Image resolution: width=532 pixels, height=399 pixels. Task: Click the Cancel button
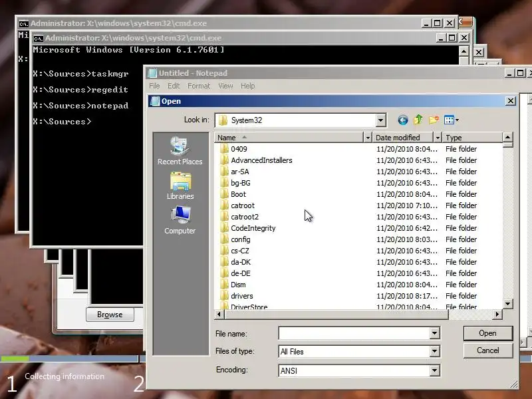(488, 350)
